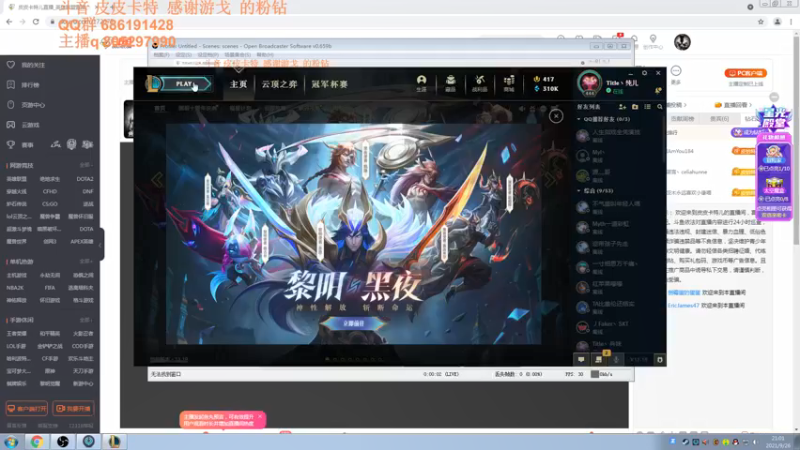
Task: Click 客户端打开 button in sidebar
Action: click(x=27, y=409)
